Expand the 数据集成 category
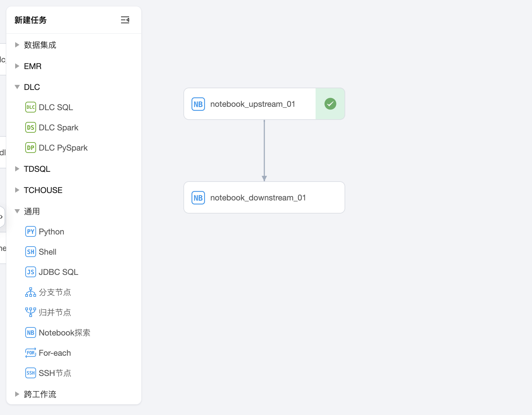 coord(17,45)
